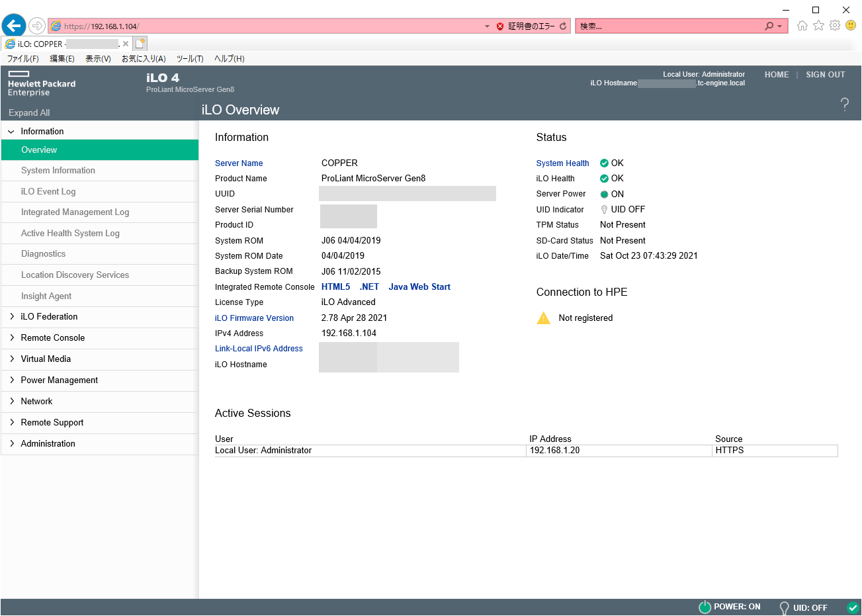Open the お気に入り(A) menu

(144, 59)
